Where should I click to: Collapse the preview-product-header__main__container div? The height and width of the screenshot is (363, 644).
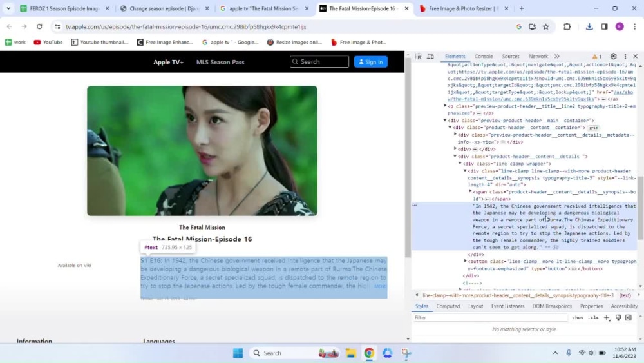point(445,121)
